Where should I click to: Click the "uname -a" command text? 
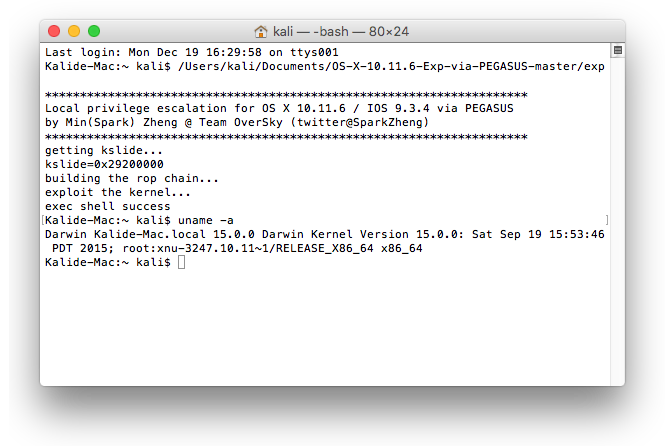point(206,220)
